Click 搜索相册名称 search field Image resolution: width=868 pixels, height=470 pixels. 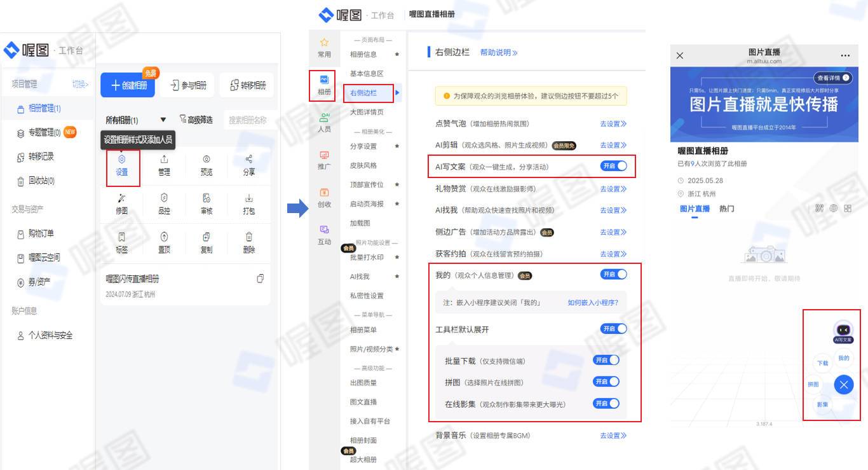pyautogui.click(x=250, y=120)
